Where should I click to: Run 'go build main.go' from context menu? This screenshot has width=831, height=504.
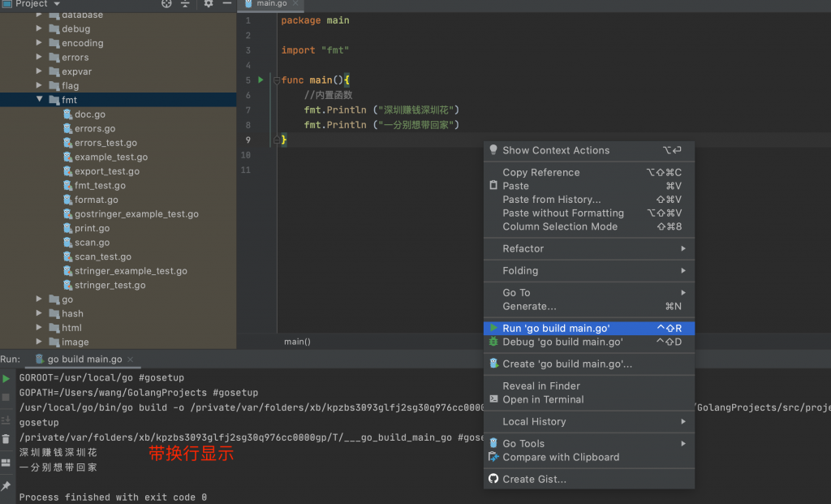589,328
